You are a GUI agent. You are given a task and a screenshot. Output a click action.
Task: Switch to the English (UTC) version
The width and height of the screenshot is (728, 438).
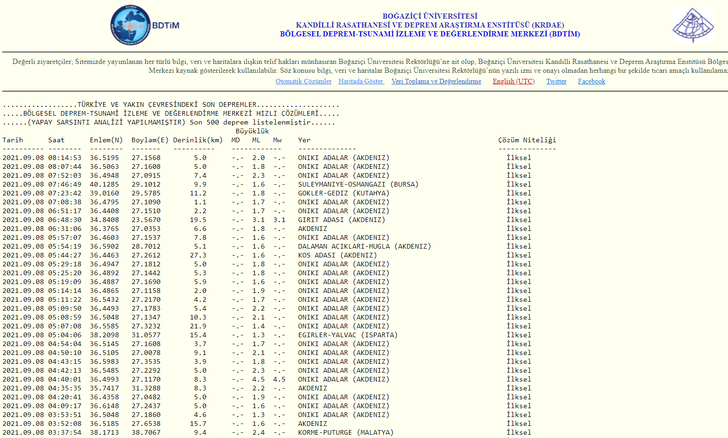click(513, 81)
